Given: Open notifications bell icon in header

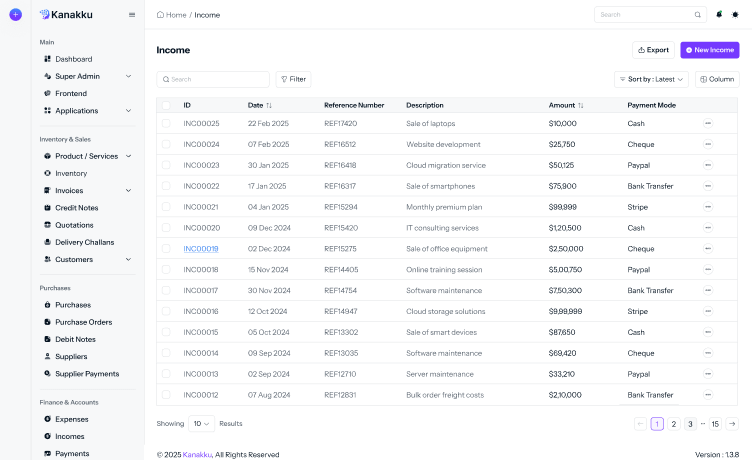Looking at the screenshot, I should coord(719,14).
